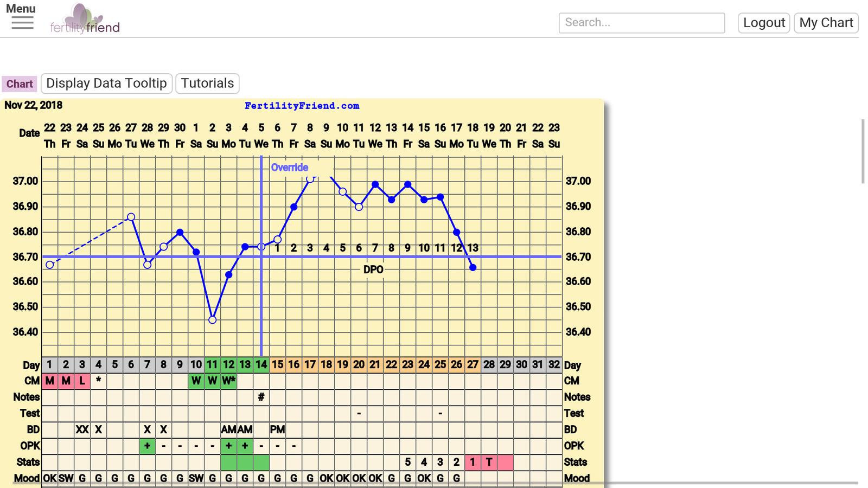
Task: Select the Chart tab
Action: click(x=20, y=84)
